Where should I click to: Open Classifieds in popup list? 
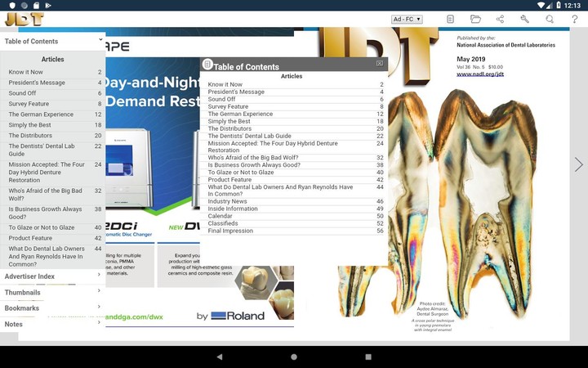(294, 223)
